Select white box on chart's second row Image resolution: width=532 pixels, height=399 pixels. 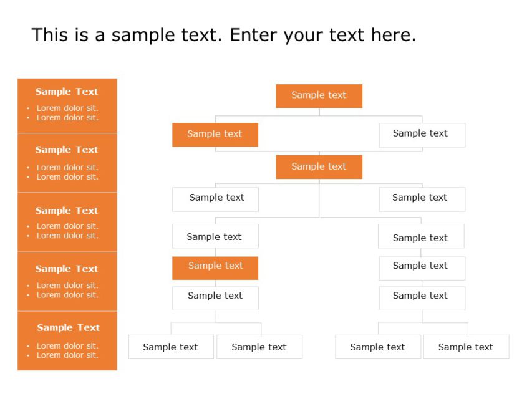point(422,135)
